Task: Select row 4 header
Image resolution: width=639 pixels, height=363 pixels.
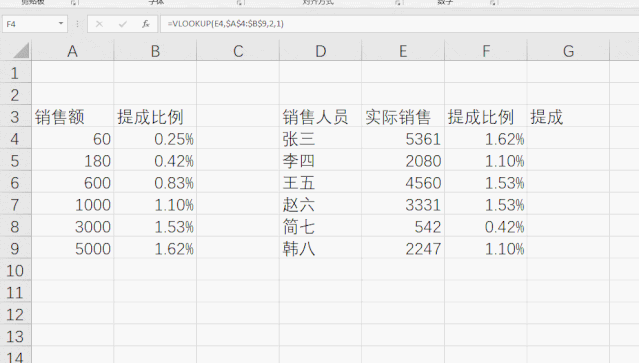Action: [x=15, y=138]
